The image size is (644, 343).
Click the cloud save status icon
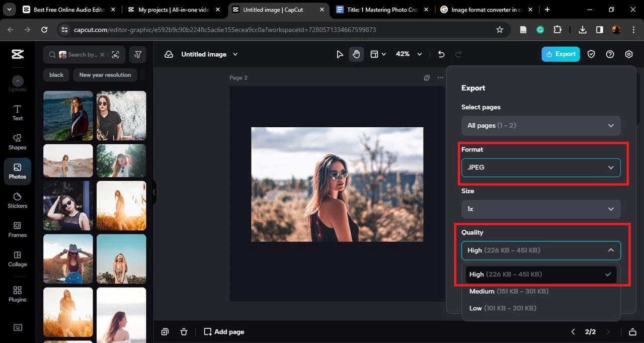pos(169,54)
